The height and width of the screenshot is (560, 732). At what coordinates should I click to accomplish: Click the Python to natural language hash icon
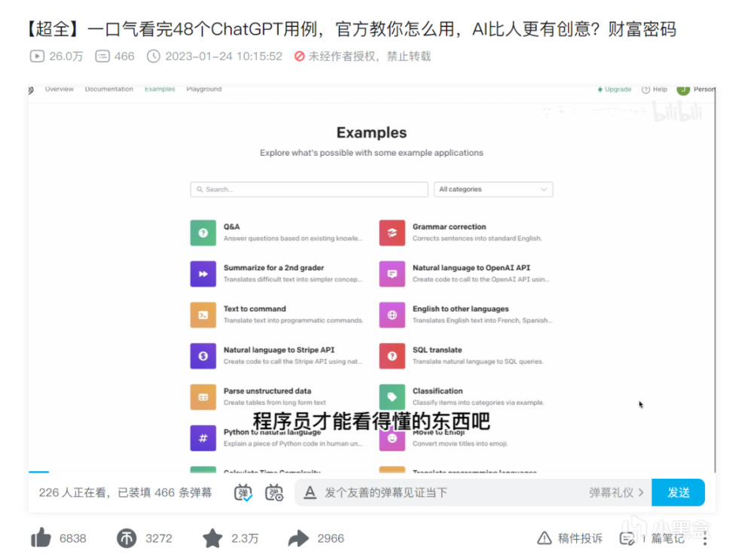coord(203,438)
